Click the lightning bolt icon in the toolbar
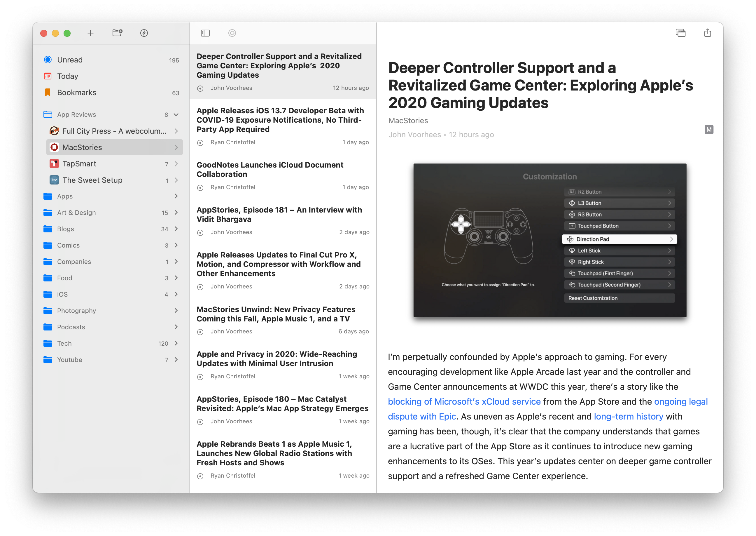The width and height of the screenshot is (756, 536). [x=144, y=33]
